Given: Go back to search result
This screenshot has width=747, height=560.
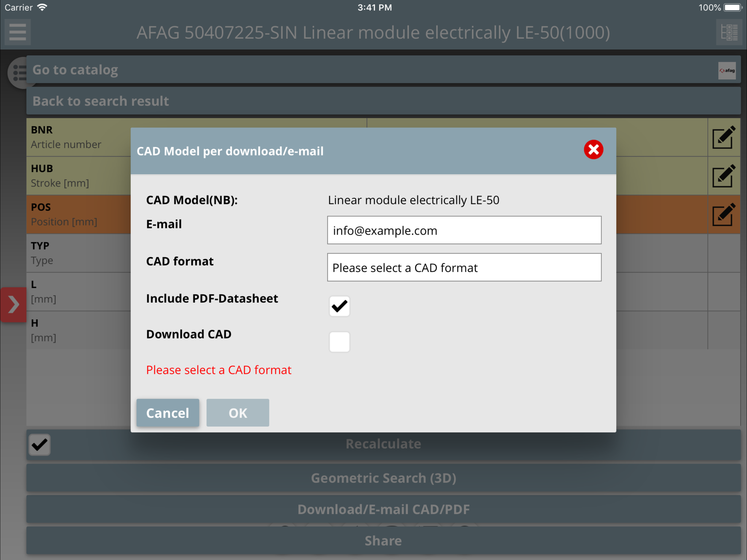Looking at the screenshot, I should pyautogui.click(x=384, y=101).
